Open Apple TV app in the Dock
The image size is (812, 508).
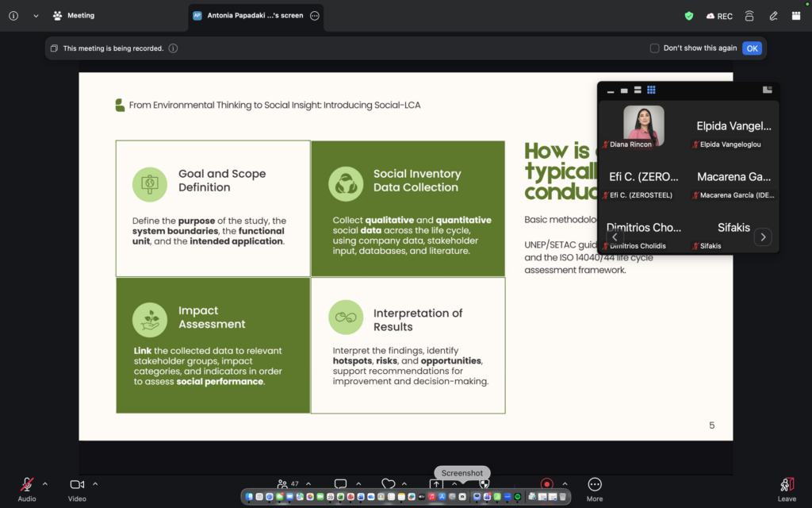click(x=422, y=497)
